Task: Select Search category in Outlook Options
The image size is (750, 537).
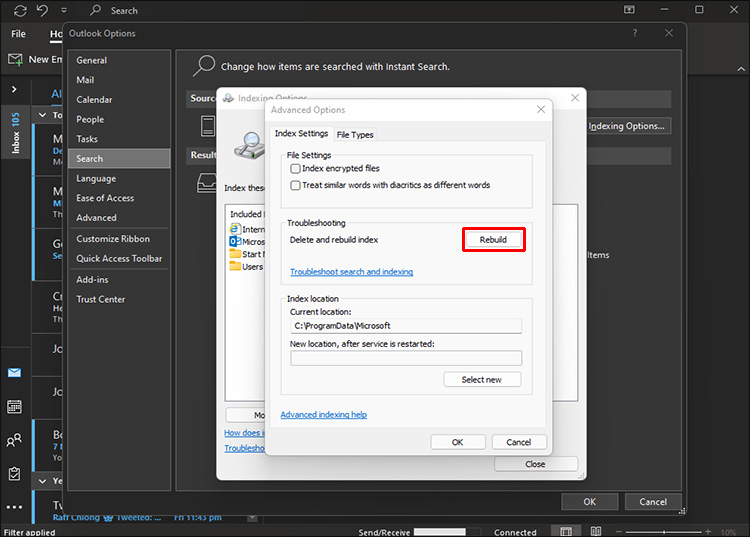Action: 119,158
